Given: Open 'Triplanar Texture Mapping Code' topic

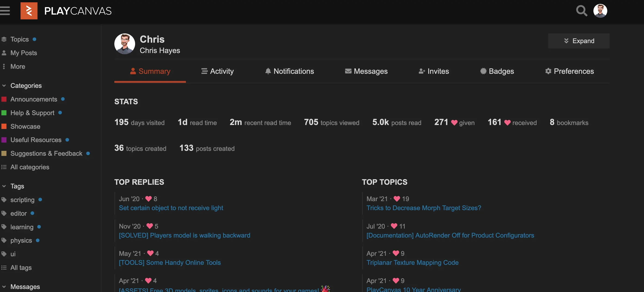Looking at the screenshot, I should (x=413, y=262).
